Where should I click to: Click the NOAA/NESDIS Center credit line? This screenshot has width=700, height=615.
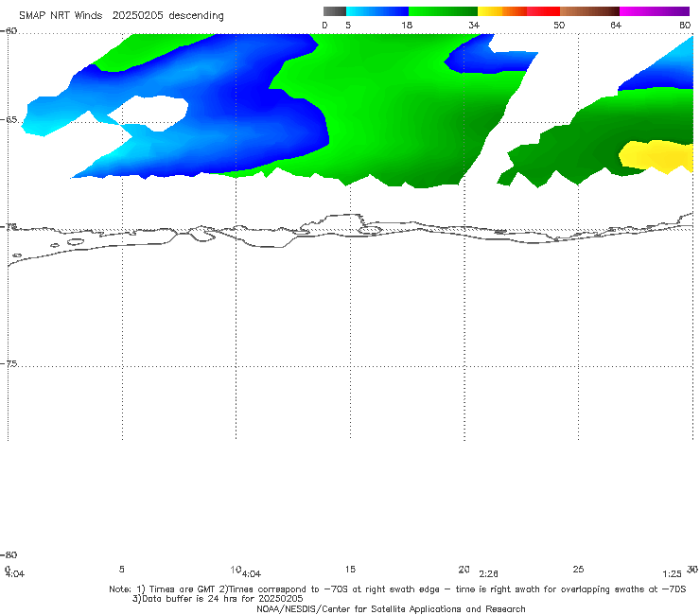pos(391,608)
